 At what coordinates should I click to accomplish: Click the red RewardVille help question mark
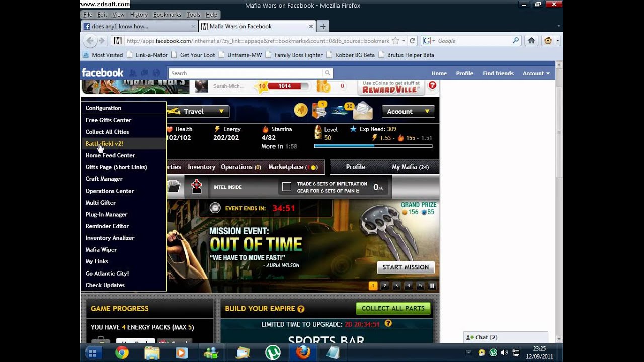pyautogui.click(x=432, y=86)
